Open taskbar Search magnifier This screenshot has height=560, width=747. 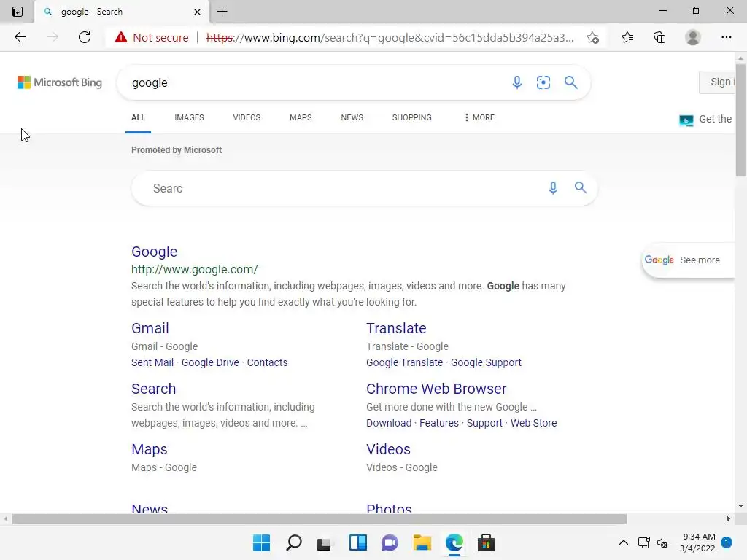[x=293, y=542]
